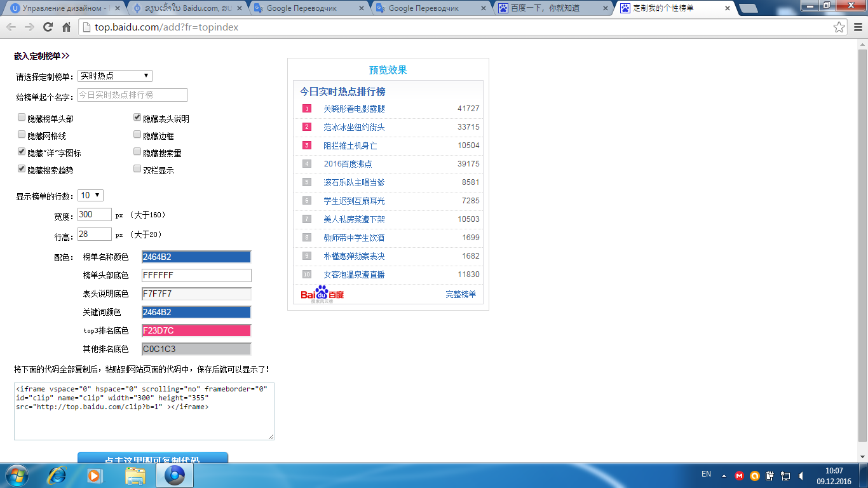Click the Baidu logo in the preview
Viewport: 868px width, 488px height.
322,294
